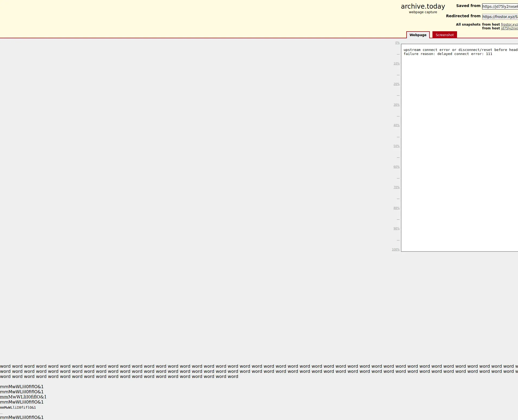Jump to the 0% page marker
The width and height of the screenshot is (518, 420).
click(397, 43)
